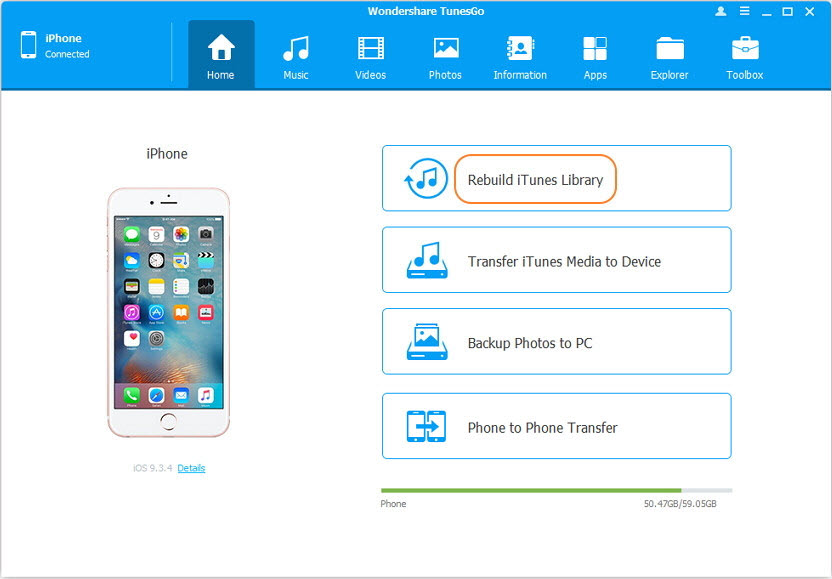
Task: Click the Phone to Phone Transfer icon
Action: [x=425, y=426]
